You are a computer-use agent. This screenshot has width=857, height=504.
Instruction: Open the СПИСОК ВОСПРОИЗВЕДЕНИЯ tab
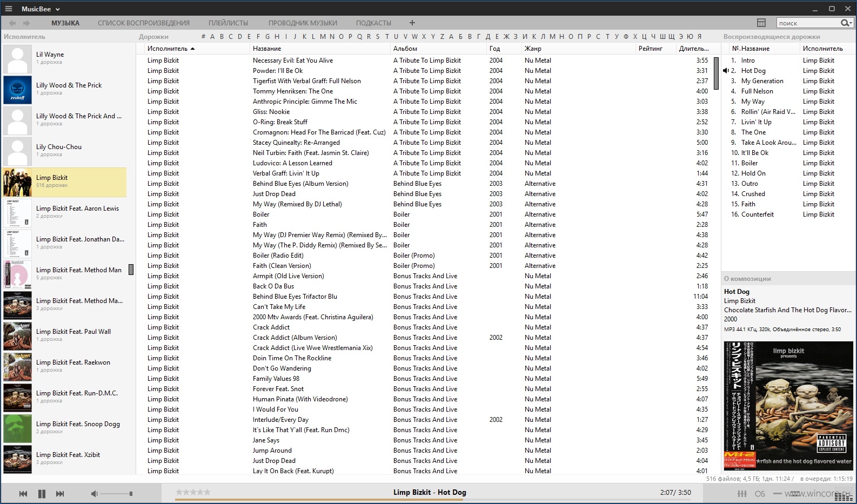tap(144, 23)
